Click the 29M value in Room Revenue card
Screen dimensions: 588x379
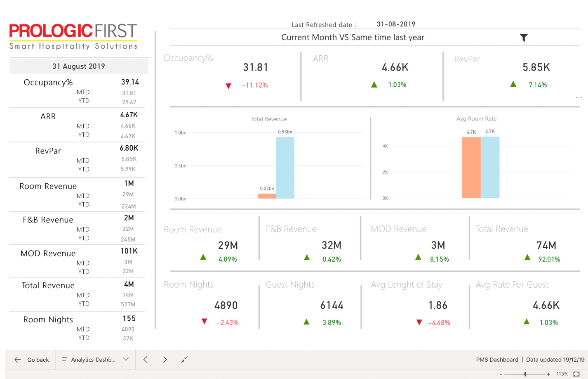[x=228, y=245]
